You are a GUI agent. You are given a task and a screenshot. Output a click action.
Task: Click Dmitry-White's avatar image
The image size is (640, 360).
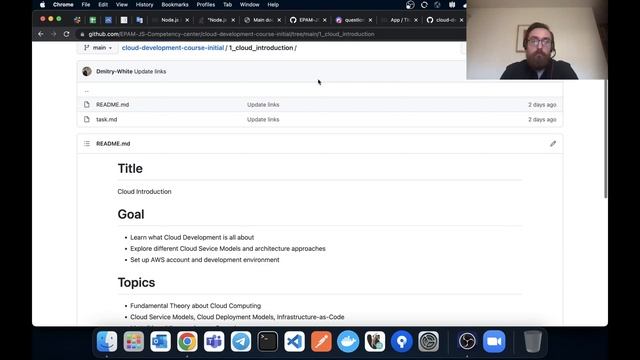[x=87, y=71]
